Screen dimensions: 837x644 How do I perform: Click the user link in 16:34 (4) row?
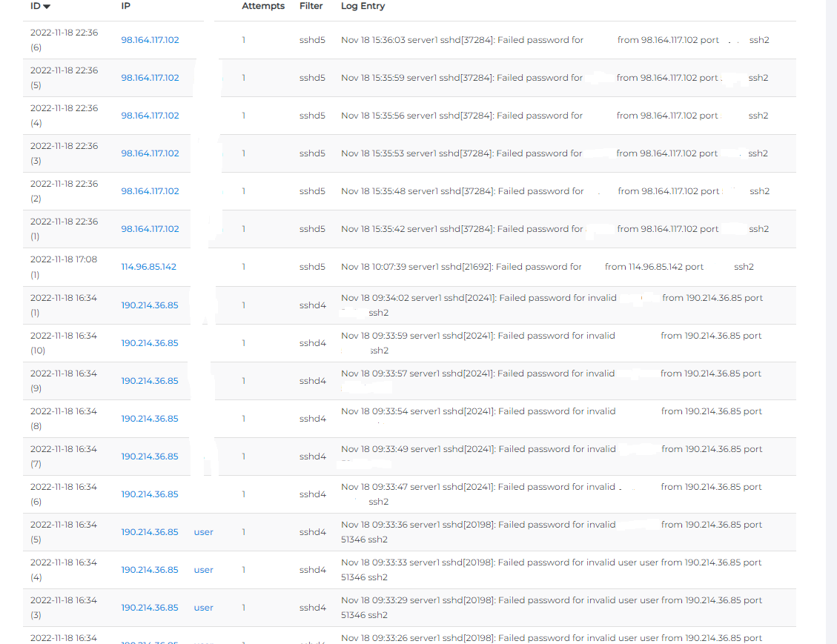coord(203,570)
